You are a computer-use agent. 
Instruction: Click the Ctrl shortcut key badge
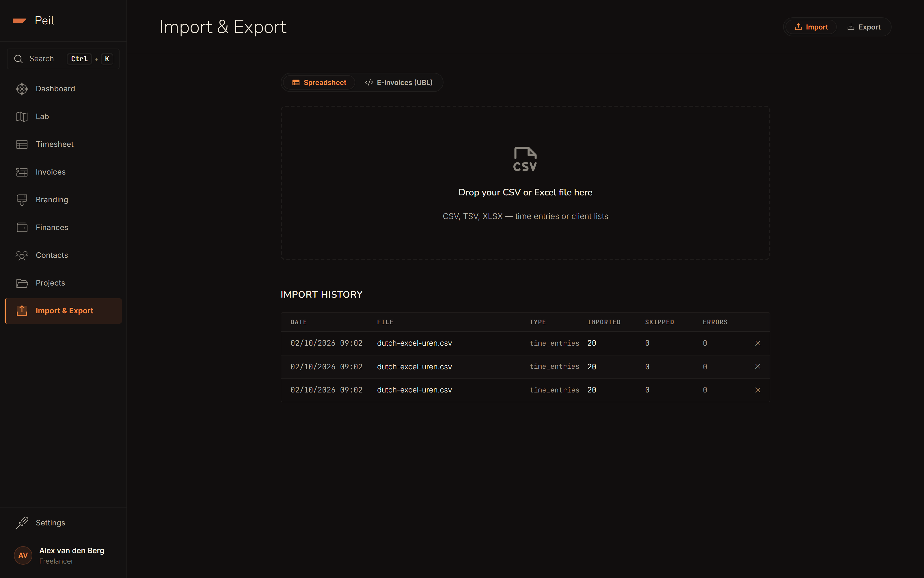pyautogui.click(x=79, y=59)
